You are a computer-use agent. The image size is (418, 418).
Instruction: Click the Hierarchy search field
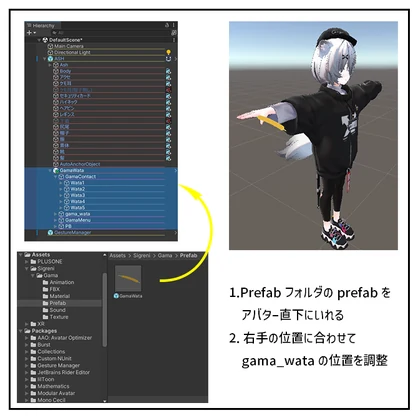click(110, 33)
